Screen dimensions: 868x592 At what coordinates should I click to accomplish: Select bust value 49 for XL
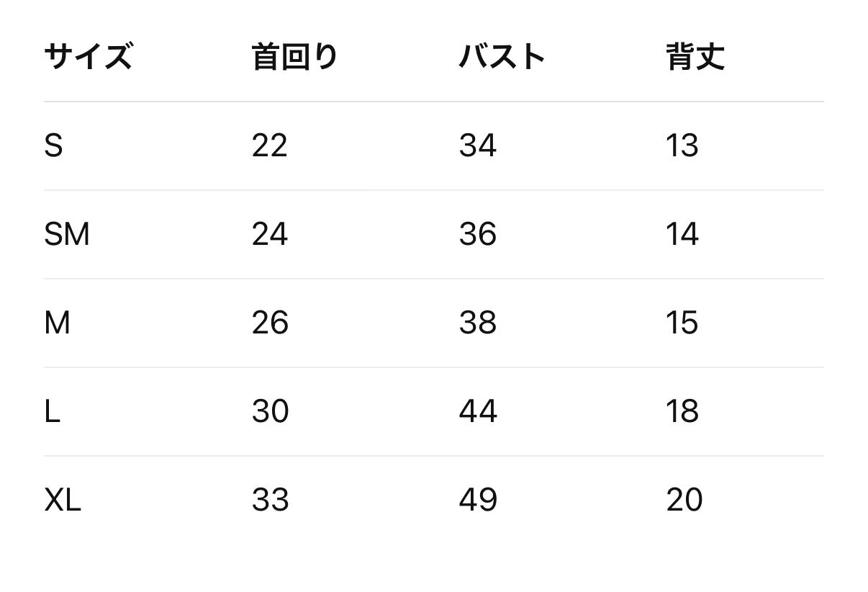477,500
